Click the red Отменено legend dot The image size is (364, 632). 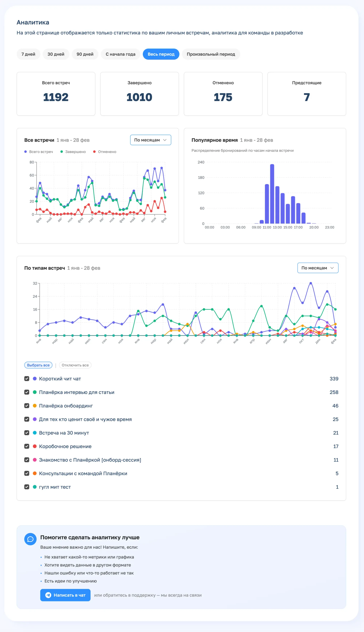[94, 151]
